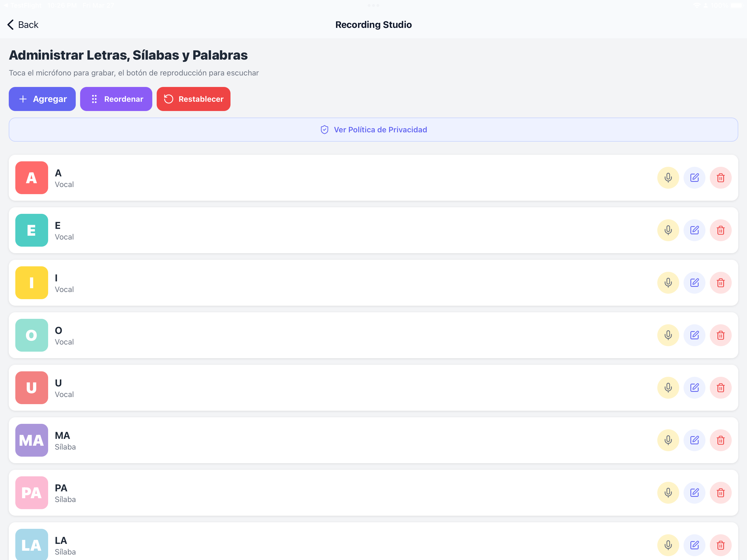The width and height of the screenshot is (747, 560).
Task: Record audio for syllable PA
Action: click(668, 493)
